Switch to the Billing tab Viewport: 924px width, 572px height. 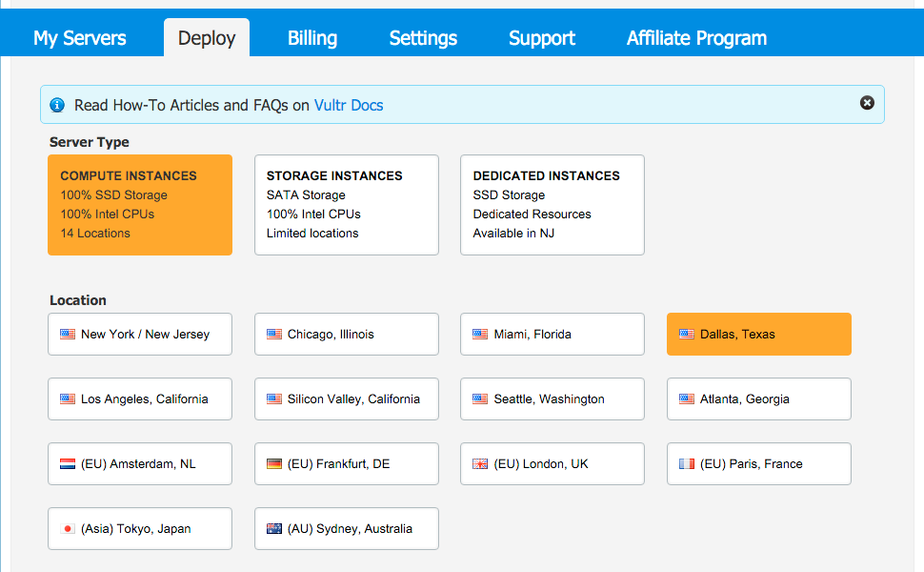click(312, 38)
